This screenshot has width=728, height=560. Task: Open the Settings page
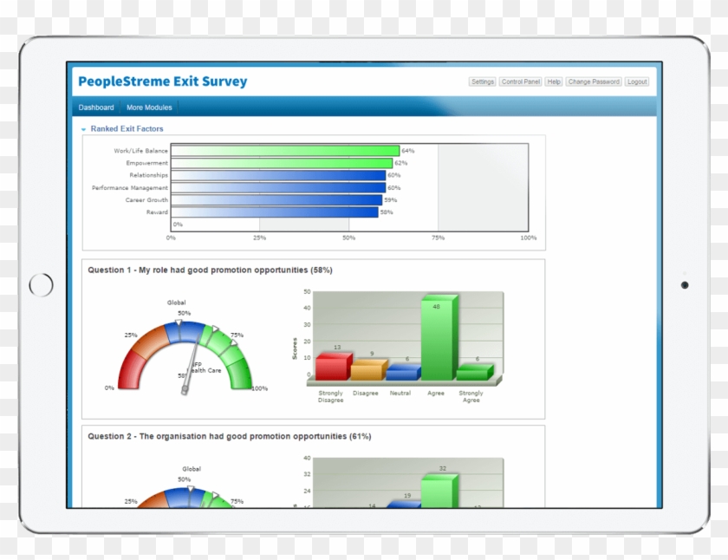pyautogui.click(x=483, y=82)
